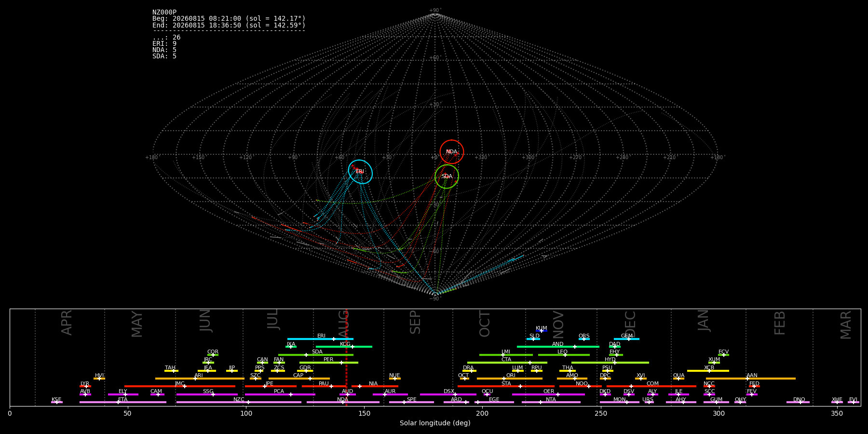
Task: Select the STA shower red bar
Action: click(506, 386)
